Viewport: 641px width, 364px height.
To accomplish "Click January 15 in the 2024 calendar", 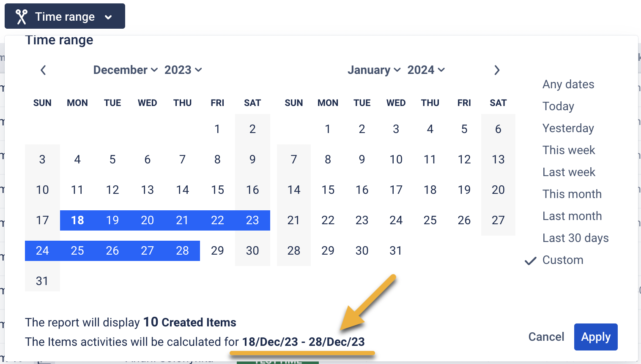I will click(328, 190).
